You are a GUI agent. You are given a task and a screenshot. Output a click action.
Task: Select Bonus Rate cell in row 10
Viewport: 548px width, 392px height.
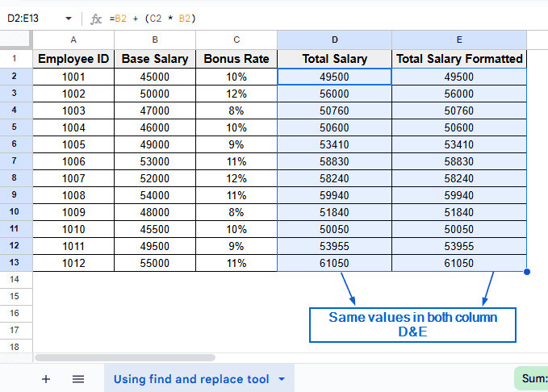pos(236,212)
